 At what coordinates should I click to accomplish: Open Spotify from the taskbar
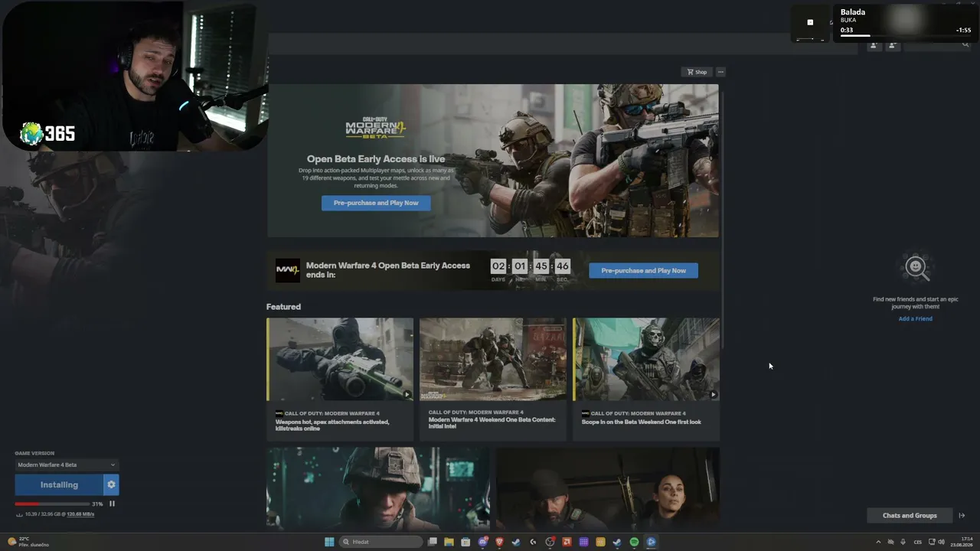point(634,542)
